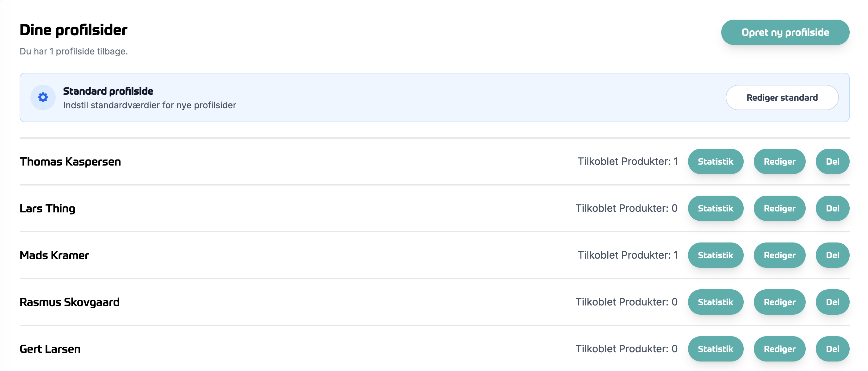Open Rasmus Skovgaard's Statistik
Viewport: 868px width, 371px height.
[715, 302]
